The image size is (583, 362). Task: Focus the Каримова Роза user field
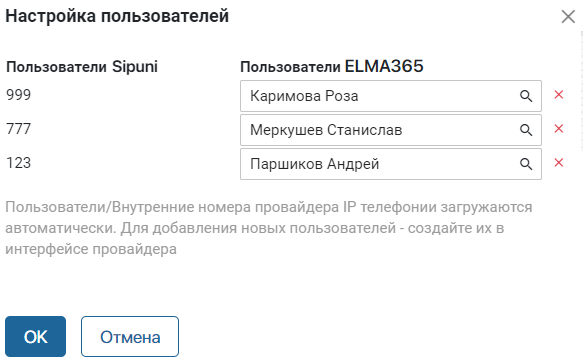[391, 96]
